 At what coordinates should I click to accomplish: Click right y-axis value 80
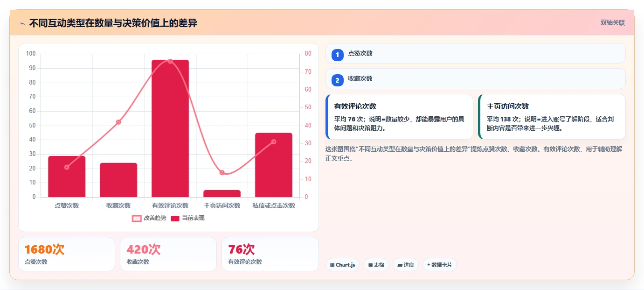[x=308, y=54]
